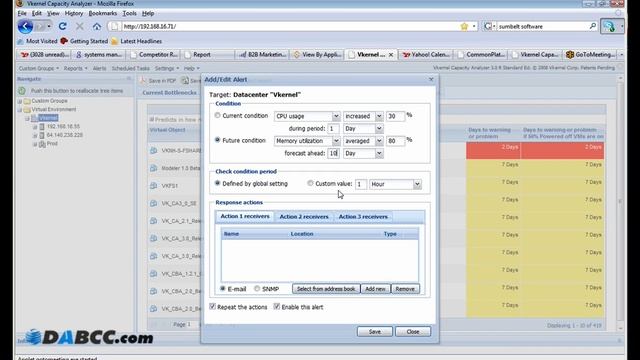Open the Reports menu dropdown

click(x=76, y=68)
